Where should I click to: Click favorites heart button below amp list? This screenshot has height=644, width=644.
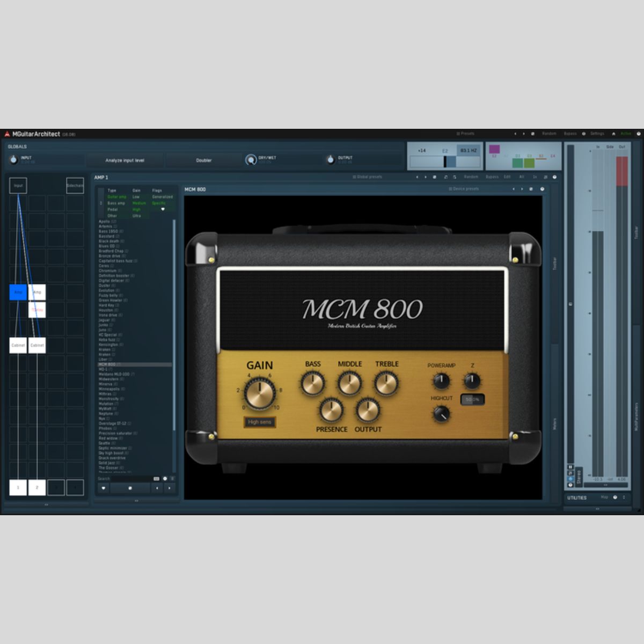(104, 488)
